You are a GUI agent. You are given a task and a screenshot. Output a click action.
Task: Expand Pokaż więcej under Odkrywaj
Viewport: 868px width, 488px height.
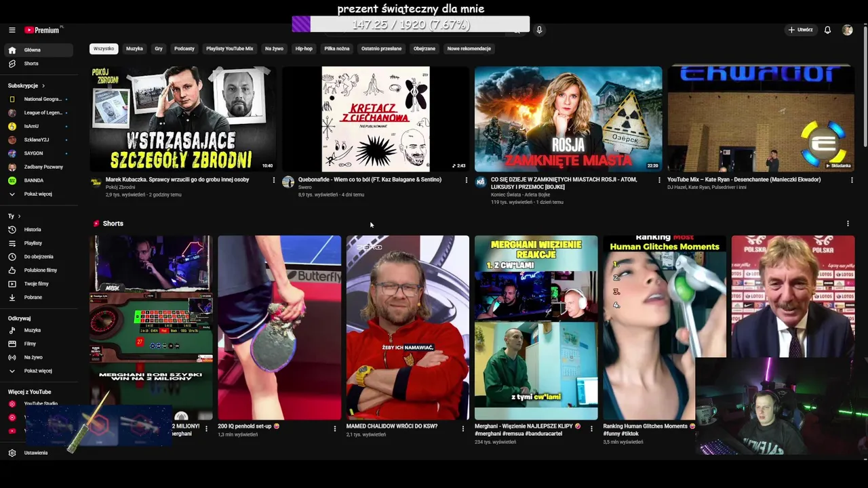pos(39,371)
